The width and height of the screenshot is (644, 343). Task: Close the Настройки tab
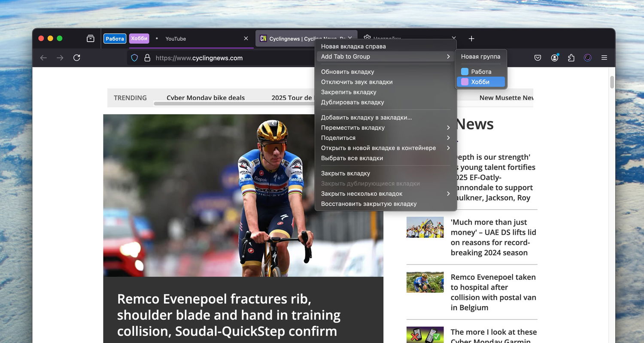[x=454, y=38]
